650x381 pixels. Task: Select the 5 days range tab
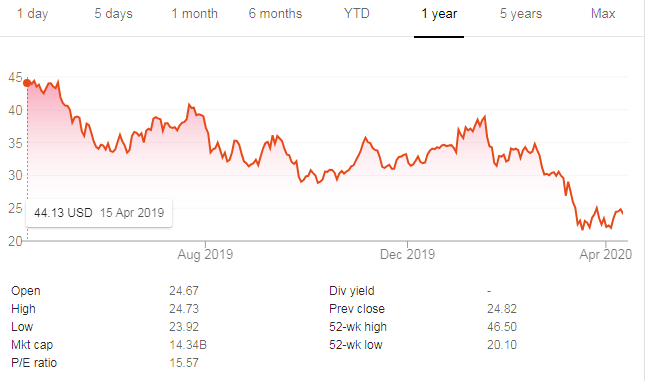coord(113,14)
